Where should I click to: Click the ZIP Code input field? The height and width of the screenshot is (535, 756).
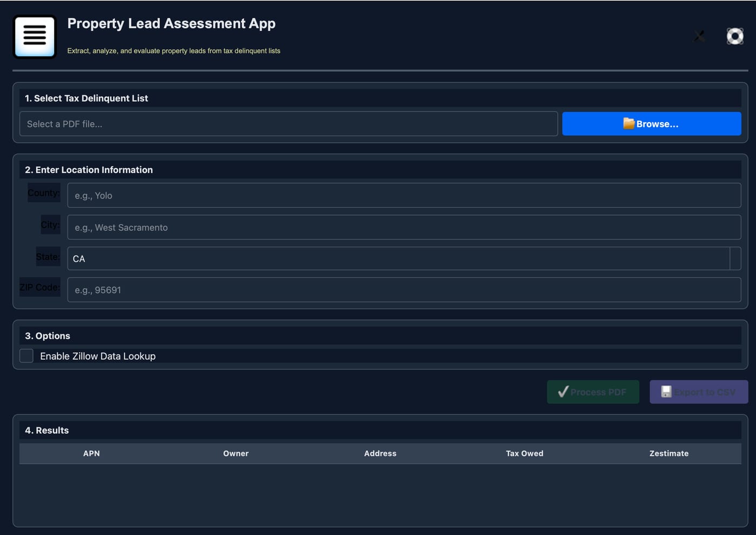(x=404, y=290)
